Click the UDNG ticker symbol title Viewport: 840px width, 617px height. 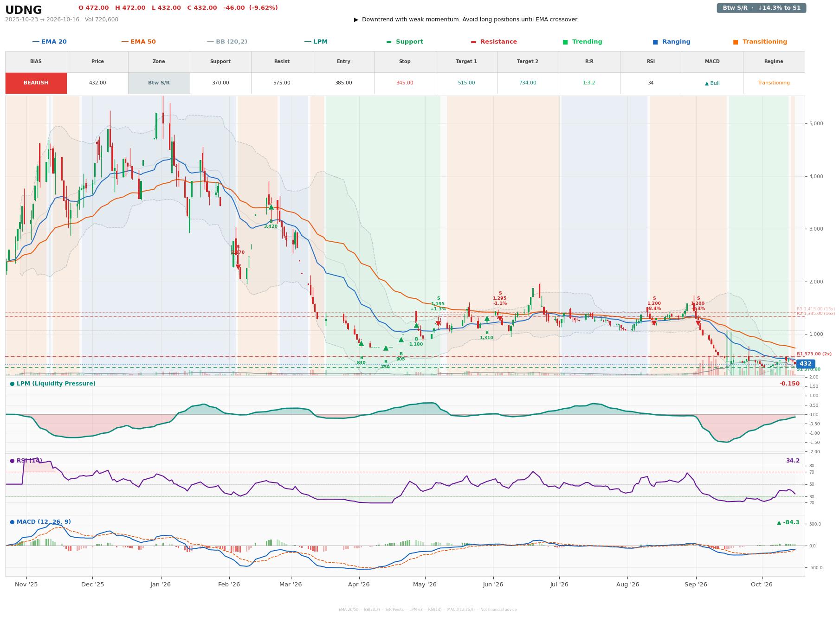(24, 10)
